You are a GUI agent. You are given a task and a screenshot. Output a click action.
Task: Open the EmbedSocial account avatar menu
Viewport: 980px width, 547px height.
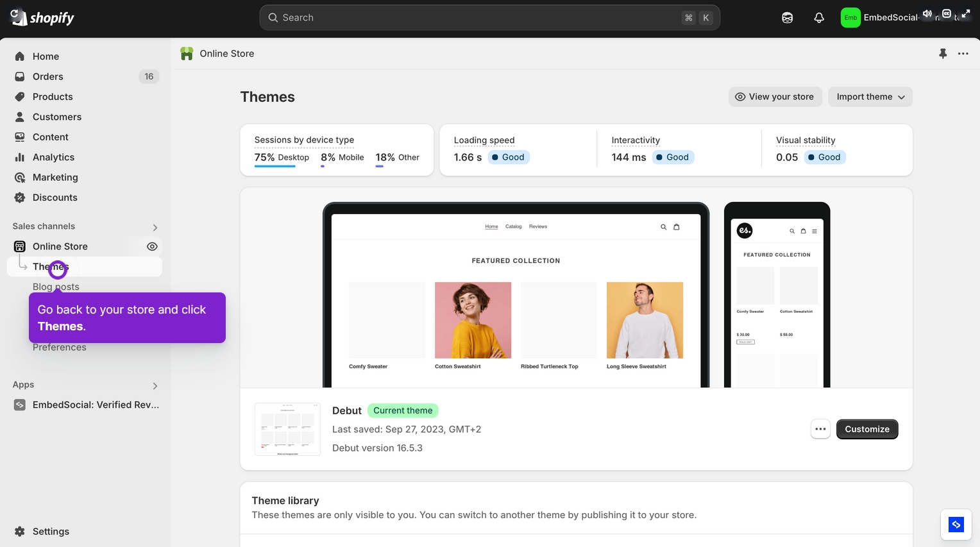point(850,17)
